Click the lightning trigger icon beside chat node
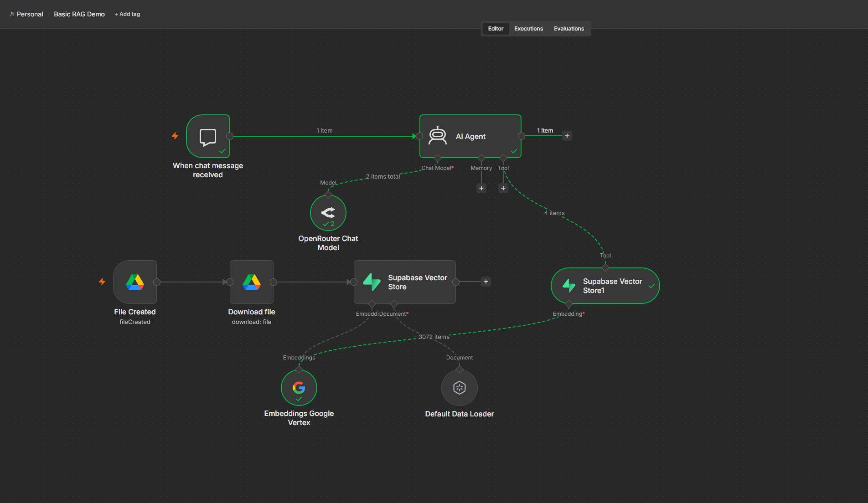This screenshot has height=503, width=868. 175,136
